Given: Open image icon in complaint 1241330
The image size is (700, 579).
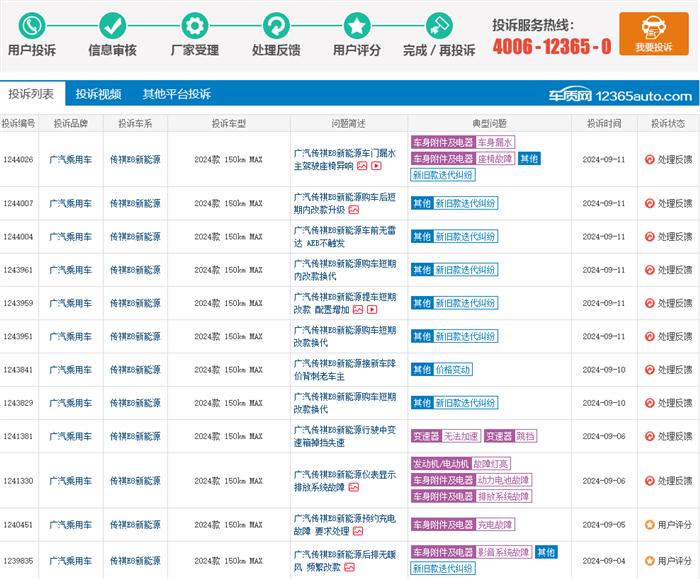Looking at the screenshot, I should 354,487.
